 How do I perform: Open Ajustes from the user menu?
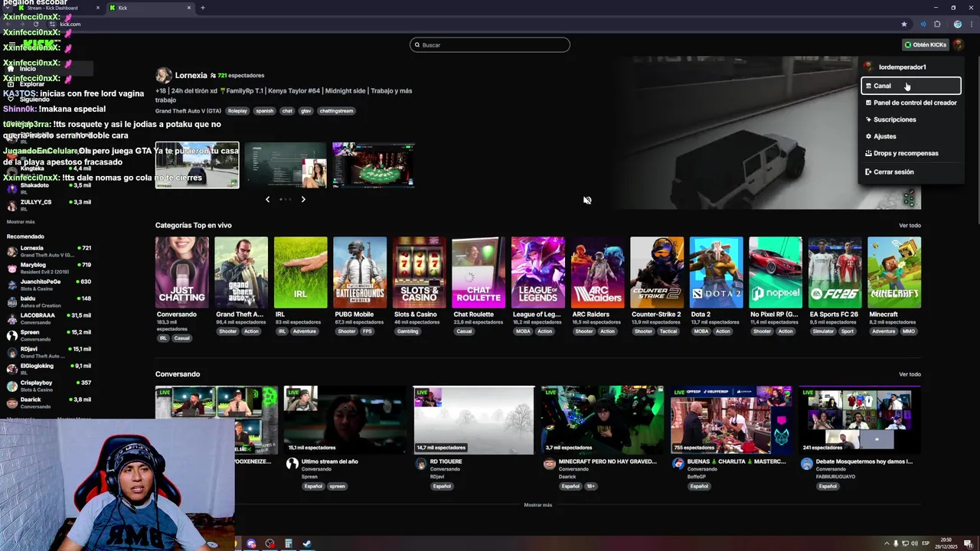911,136
